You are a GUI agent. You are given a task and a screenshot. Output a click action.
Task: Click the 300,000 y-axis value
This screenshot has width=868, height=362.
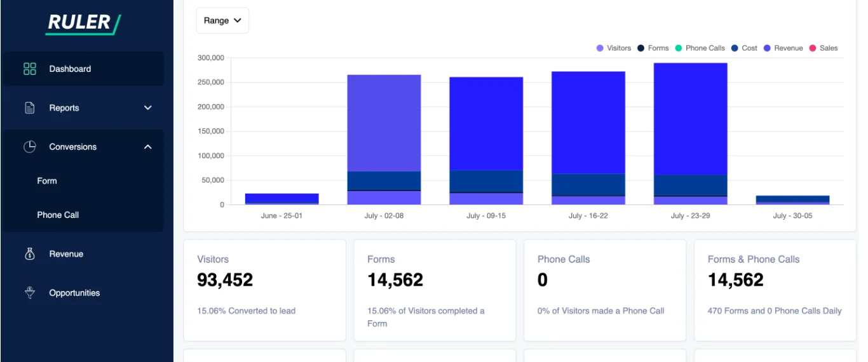[210, 58]
